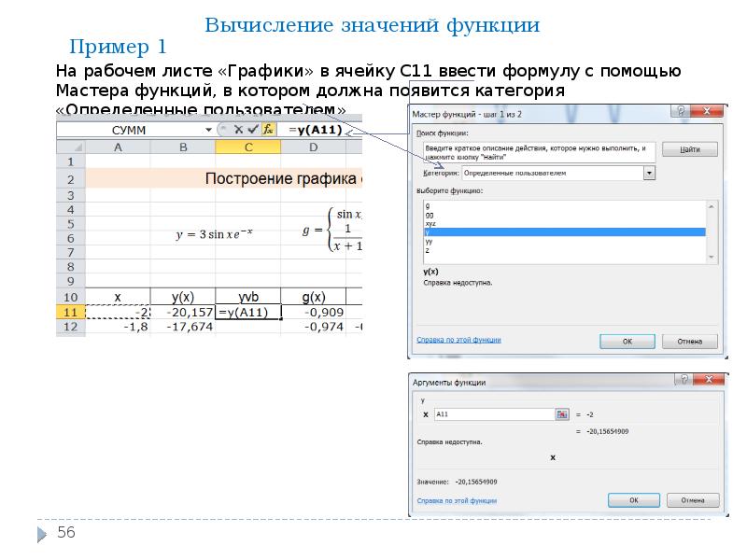This screenshot has height=560, width=747.
Task: Click help icon in Мастер функций dialog
Action: (x=683, y=111)
